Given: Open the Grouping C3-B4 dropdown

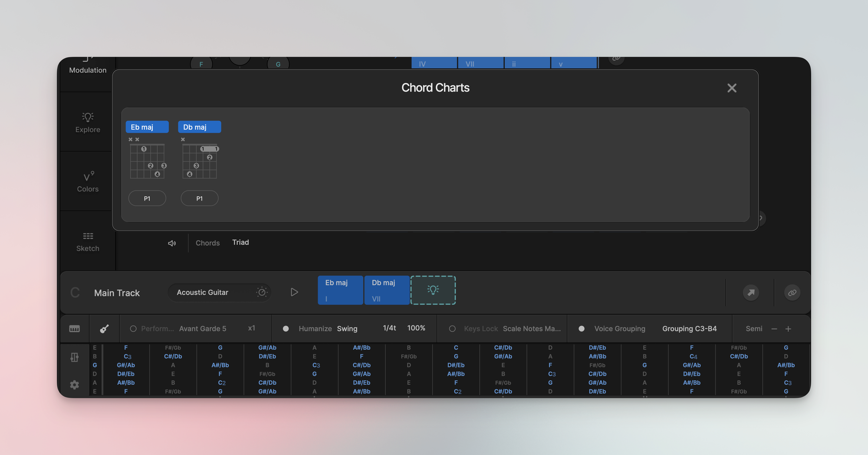Looking at the screenshot, I should (690, 329).
